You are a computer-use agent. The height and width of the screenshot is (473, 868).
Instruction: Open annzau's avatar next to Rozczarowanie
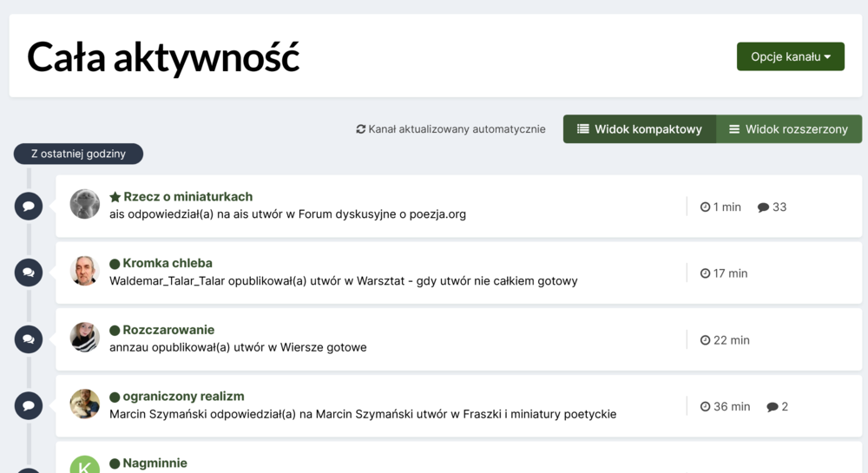pyautogui.click(x=84, y=338)
